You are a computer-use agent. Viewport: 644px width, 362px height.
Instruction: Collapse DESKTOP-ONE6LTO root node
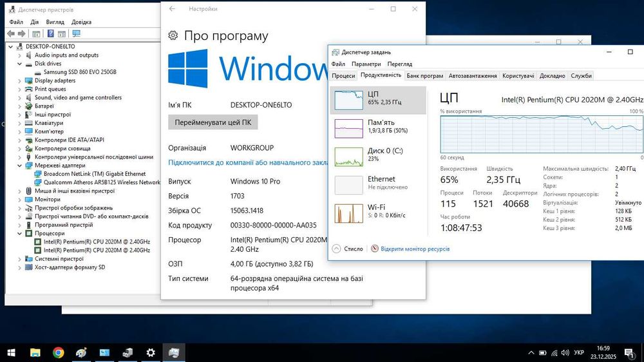[11, 47]
